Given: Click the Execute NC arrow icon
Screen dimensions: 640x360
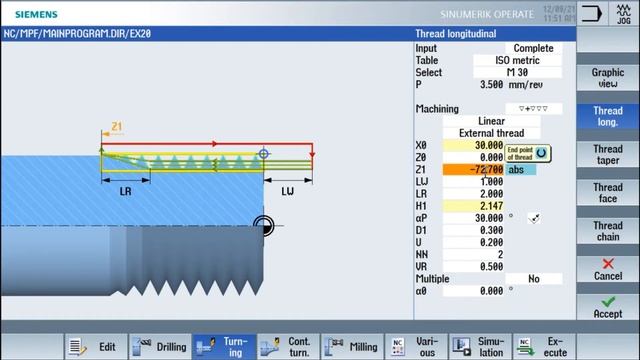Looking at the screenshot, I should (x=525, y=347).
